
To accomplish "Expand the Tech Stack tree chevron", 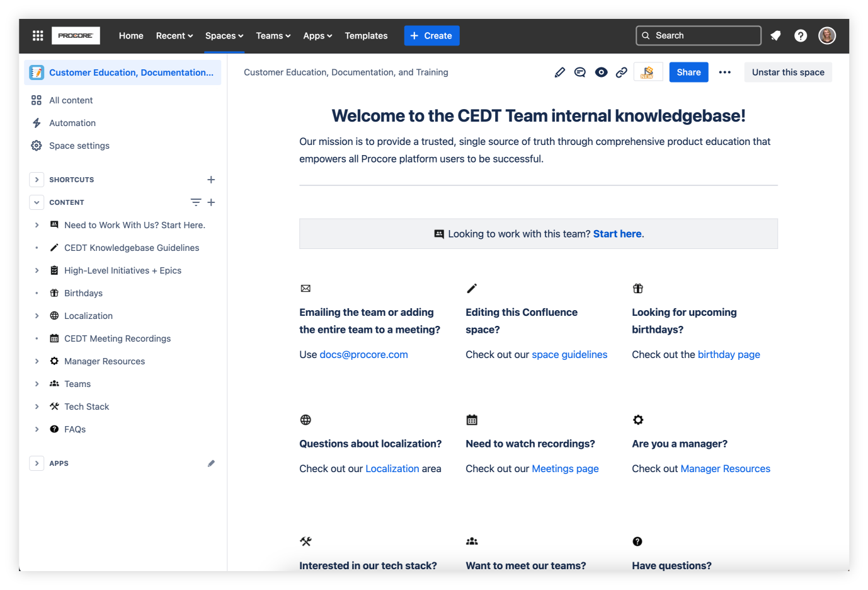I will pos(37,407).
